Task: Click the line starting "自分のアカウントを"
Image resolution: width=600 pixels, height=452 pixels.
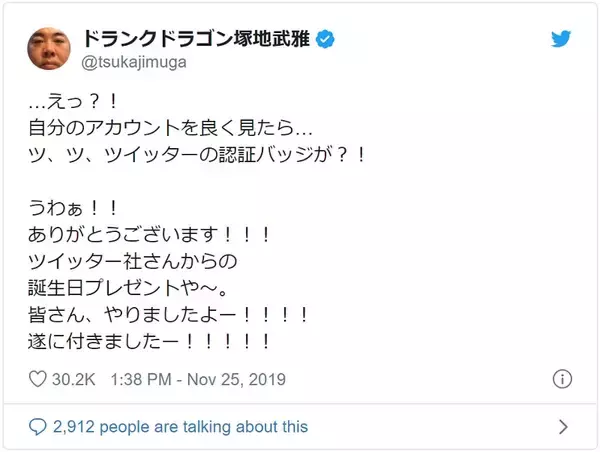Action: tap(170, 128)
